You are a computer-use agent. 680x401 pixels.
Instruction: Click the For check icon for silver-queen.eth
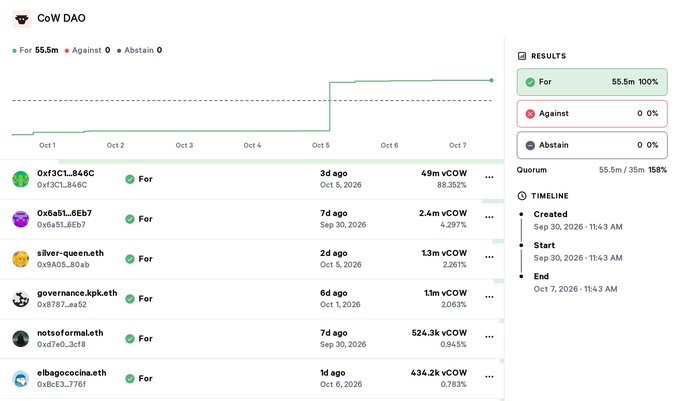(130, 259)
